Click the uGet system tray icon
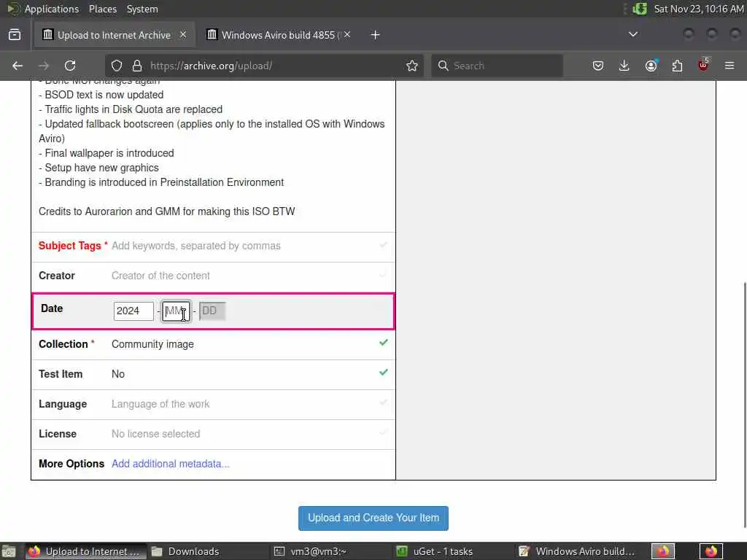The height and width of the screenshot is (560, 747). pos(640,9)
